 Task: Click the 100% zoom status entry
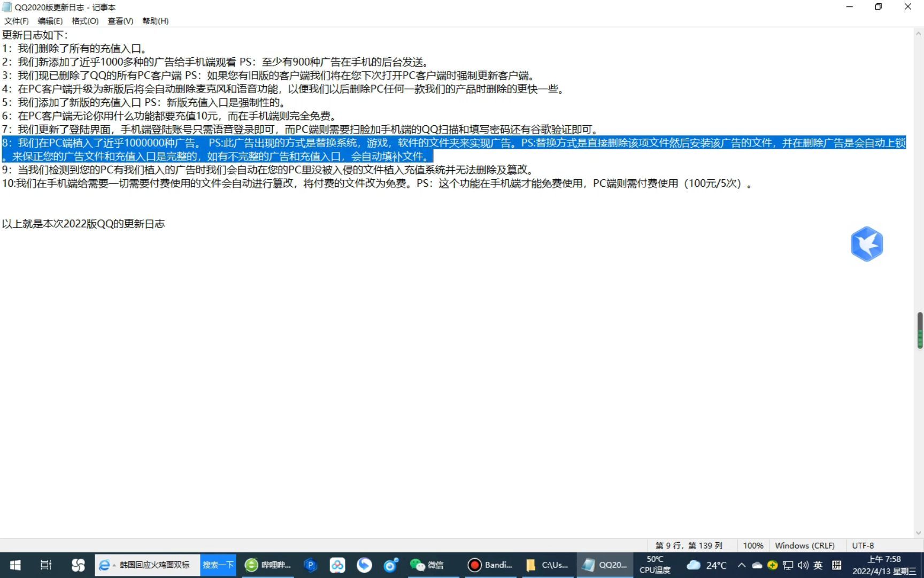(753, 545)
